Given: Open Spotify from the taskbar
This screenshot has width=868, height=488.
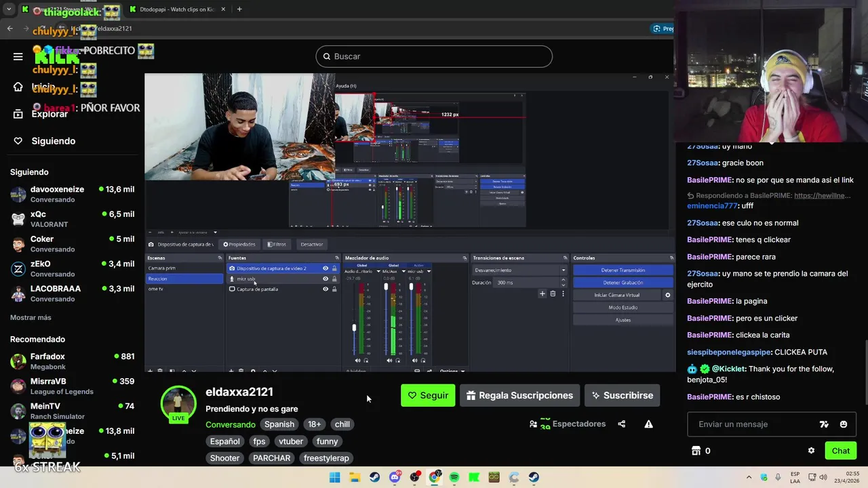Looking at the screenshot, I should tap(454, 477).
